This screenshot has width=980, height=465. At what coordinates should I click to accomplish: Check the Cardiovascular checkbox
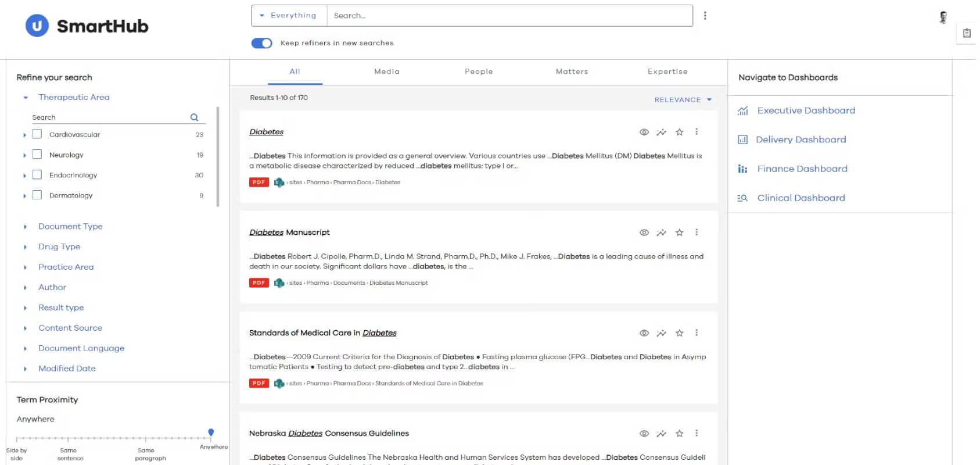(37, 134)
